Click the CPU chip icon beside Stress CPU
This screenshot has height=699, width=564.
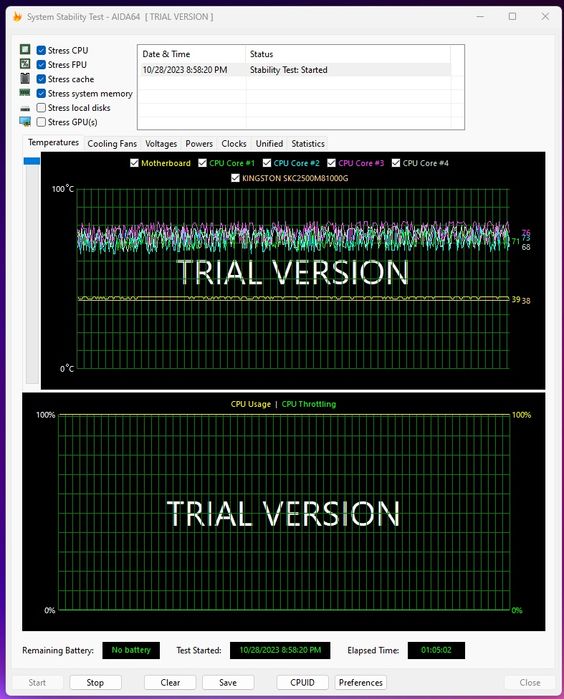pos(25,49)
